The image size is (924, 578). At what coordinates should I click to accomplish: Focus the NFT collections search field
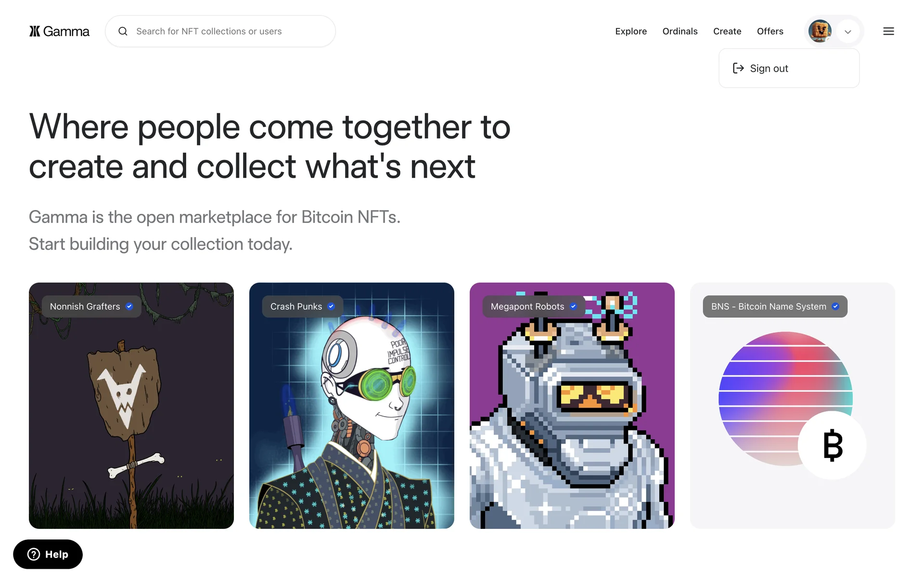pyautogui.click(x=220, y=31)
